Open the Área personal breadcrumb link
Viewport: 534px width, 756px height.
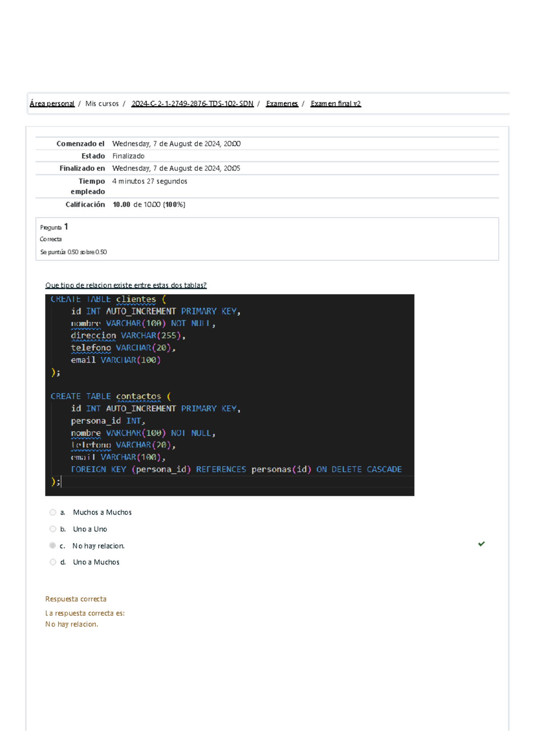point(52,104)
